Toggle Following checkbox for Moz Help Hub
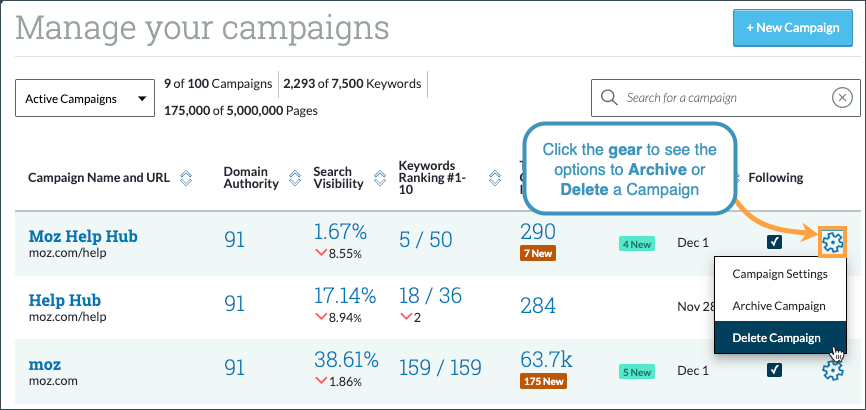Image resolution: width=866 pixels, height=410 pixels. click(x=774, y=241)
